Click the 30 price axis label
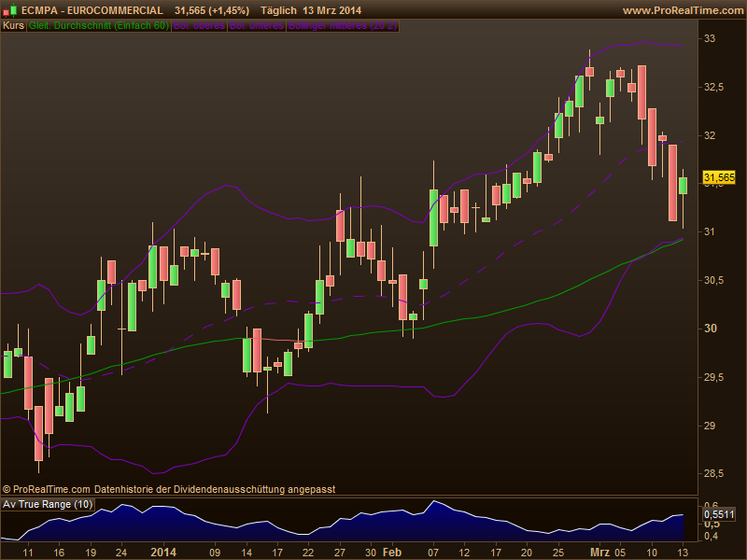747x560 pixels. [x=710, y=329]
